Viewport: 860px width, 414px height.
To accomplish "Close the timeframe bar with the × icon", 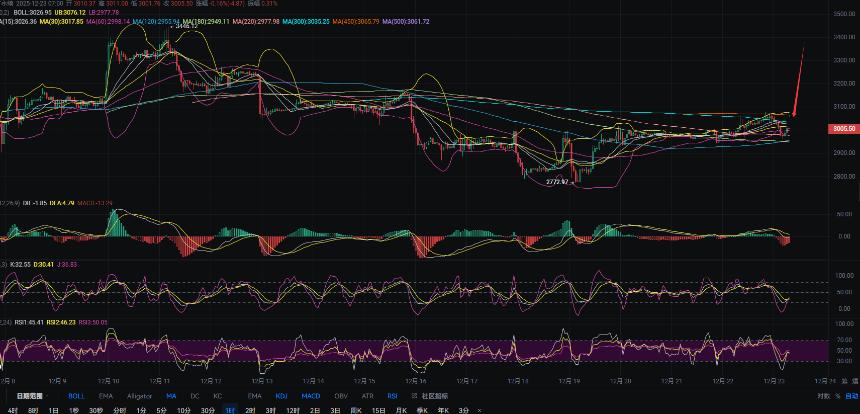I will tap(480, 410).
